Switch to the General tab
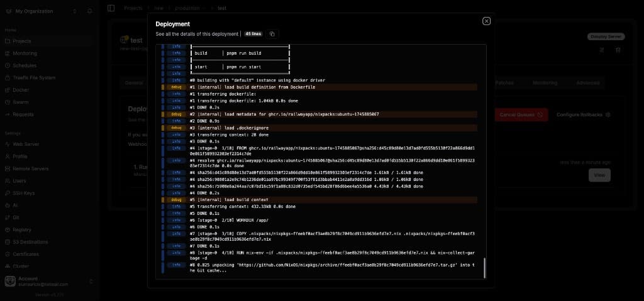 click(134, 82)
